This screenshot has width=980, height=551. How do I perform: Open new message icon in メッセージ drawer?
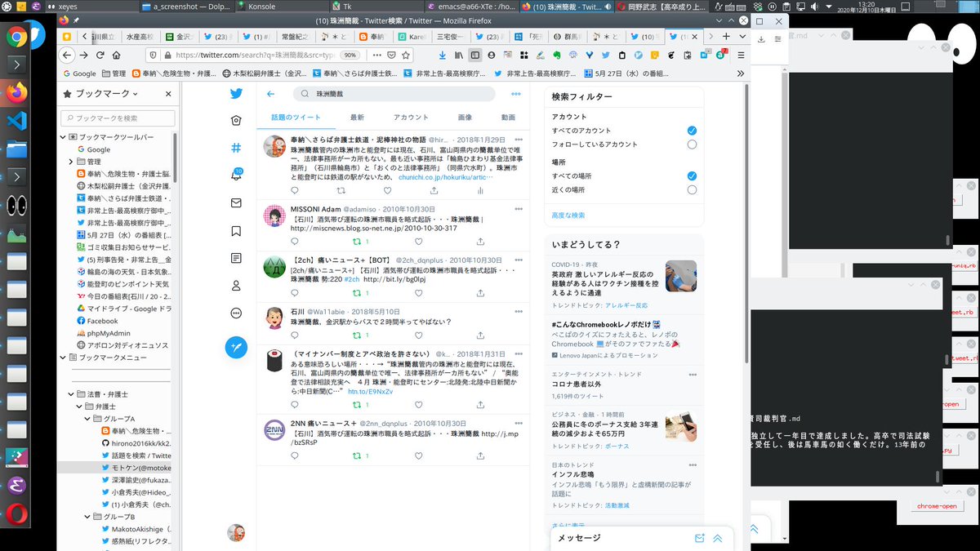(699, 538)
